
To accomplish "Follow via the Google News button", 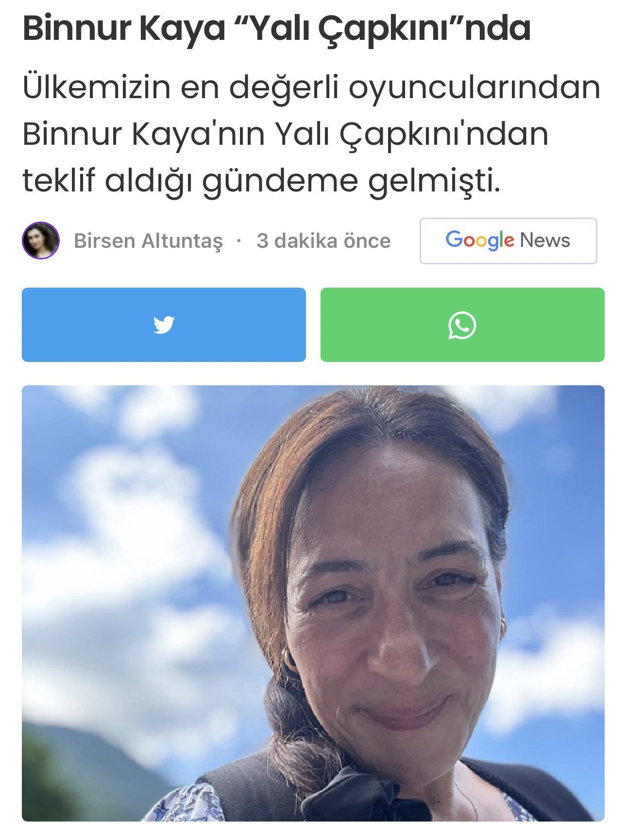I will point(508,241).
